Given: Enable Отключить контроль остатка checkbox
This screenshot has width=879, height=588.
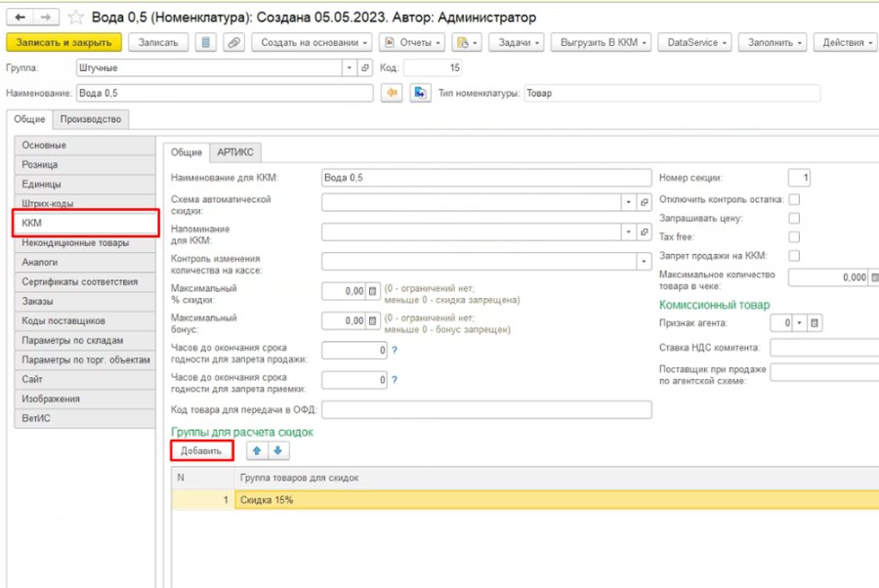Looking at the screenshot, I should tap(794, 199).
